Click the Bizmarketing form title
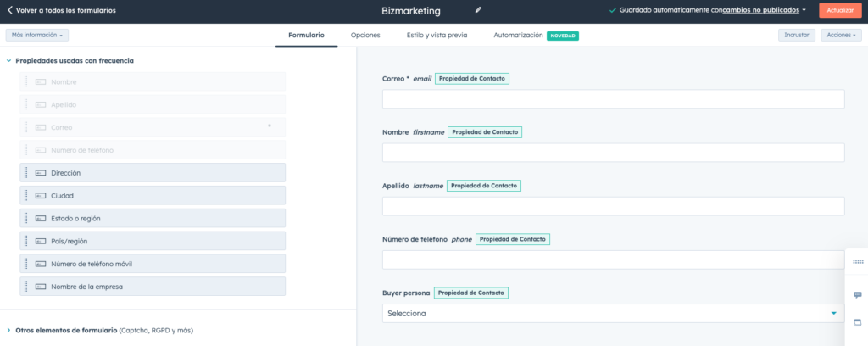The height and width of the screenshot is (346, 868). (411, 10)
